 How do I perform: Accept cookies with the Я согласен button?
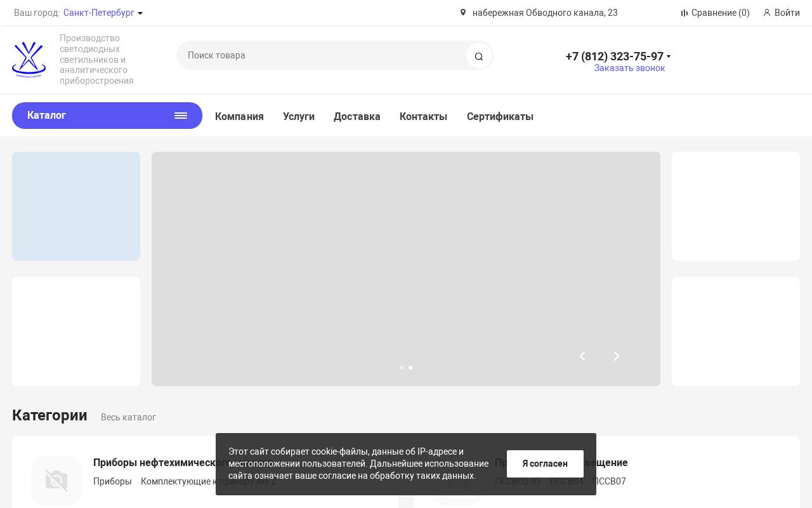pos(545,464)
